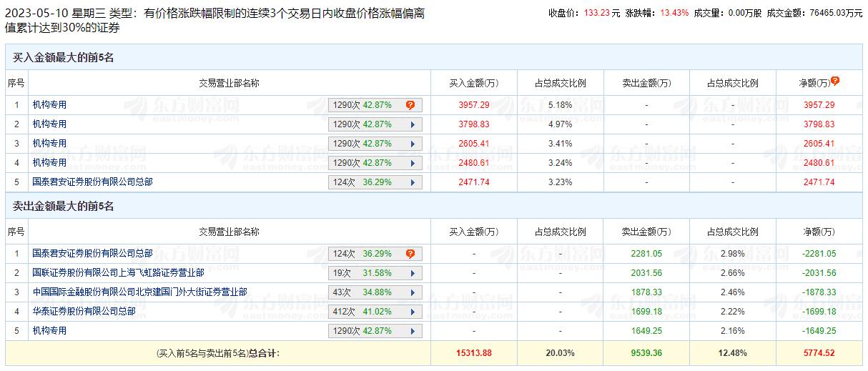Click arrow icon beside 19次 31.58%
868x371 pixels.
pyautogui.click(x=413, y=273)
